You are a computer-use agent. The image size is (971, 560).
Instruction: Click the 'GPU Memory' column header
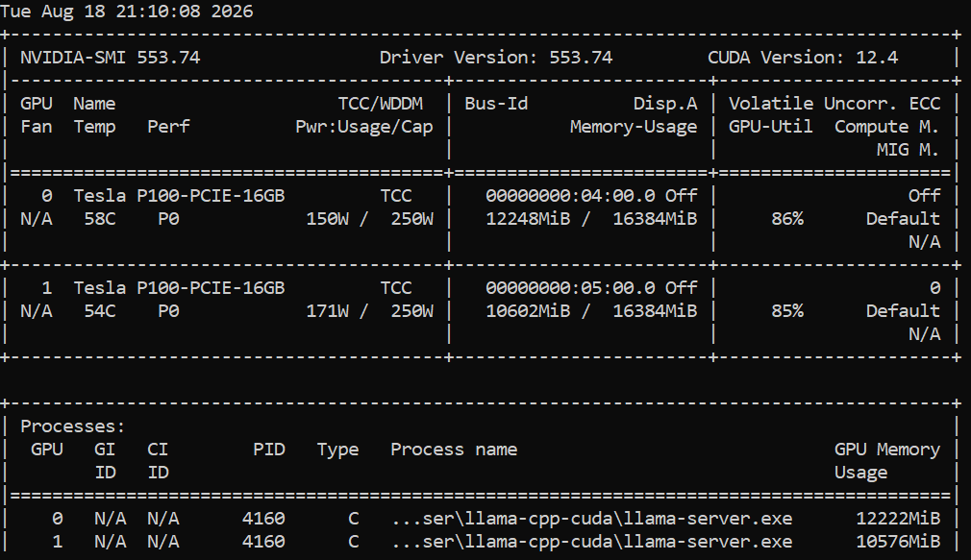(886, 450)
